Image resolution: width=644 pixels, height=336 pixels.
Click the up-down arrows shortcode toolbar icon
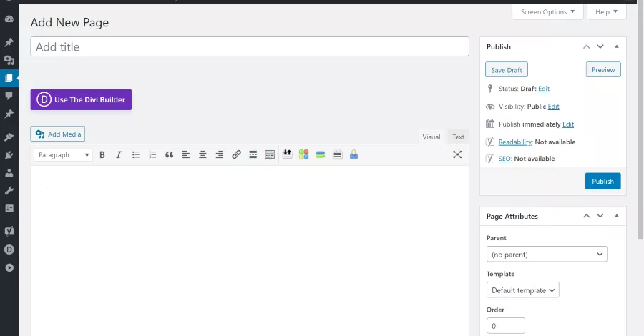click(x=287, y=154)
